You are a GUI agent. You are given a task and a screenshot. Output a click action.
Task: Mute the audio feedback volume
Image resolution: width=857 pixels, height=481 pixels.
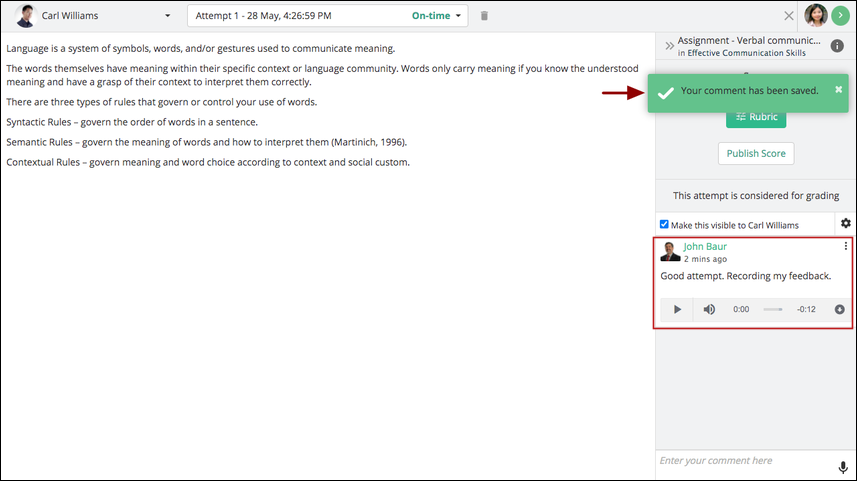pyautogui.click(x=709, y=309)
